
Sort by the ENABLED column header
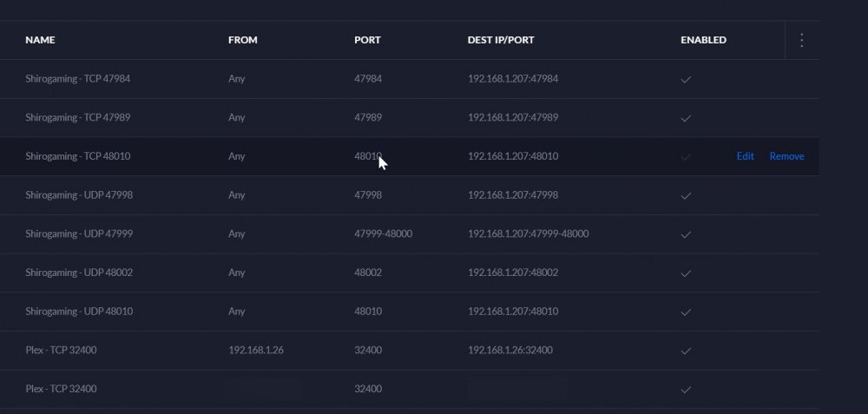click(703, 40)
